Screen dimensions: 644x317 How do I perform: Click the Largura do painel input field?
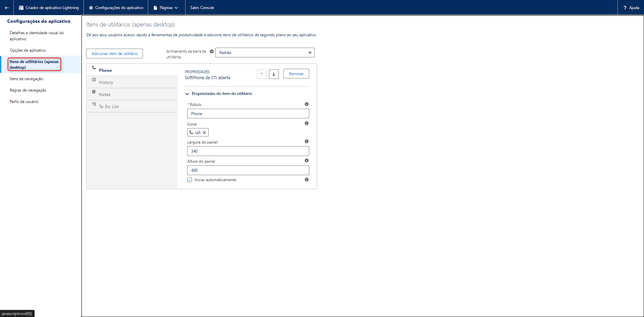(x=248, y=151)
